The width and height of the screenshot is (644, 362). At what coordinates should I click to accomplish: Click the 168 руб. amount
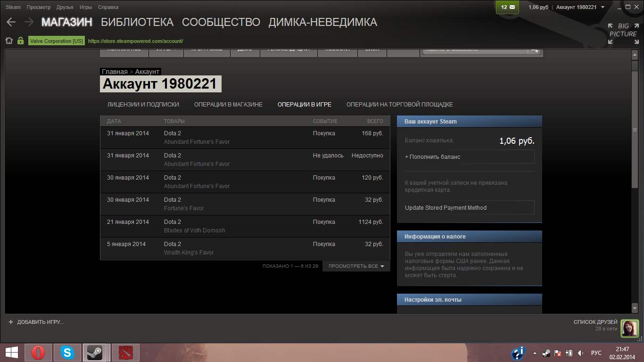coord(372,133)
